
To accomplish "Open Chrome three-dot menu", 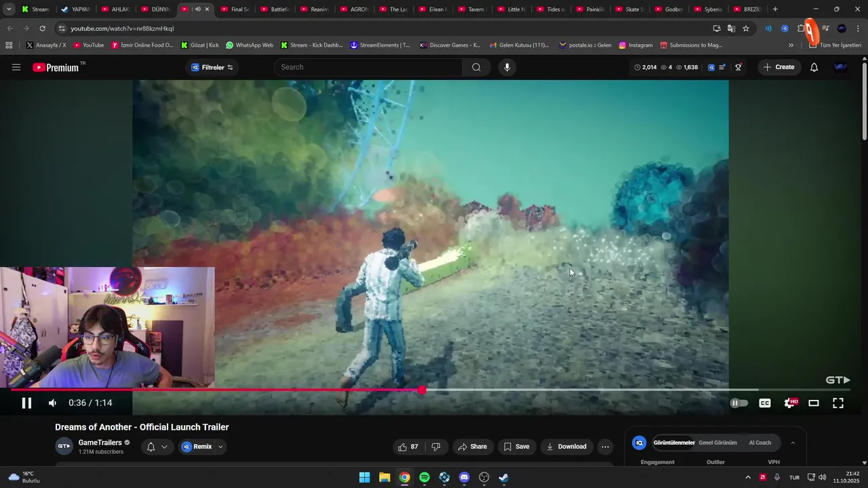I will (859, 28).
